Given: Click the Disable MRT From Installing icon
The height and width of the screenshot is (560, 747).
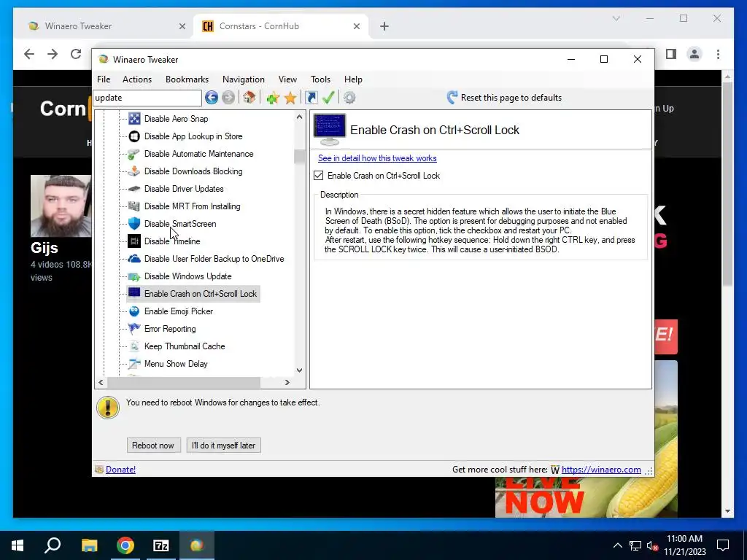Looking at the screenshot, I should [134, 206].
